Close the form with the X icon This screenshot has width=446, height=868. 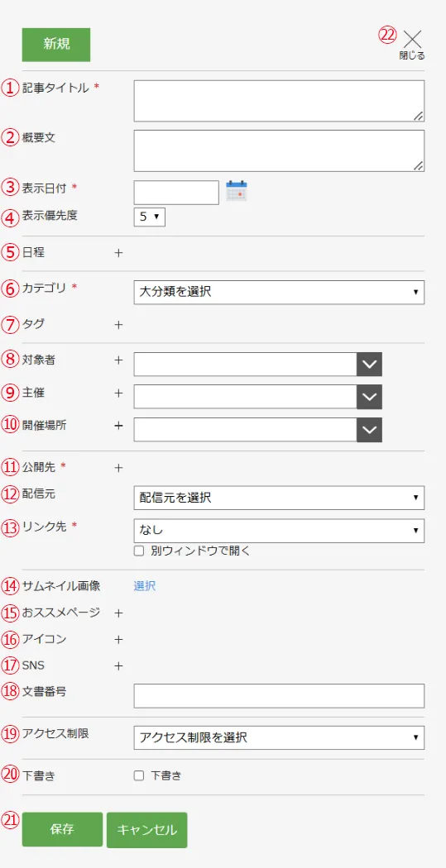[412, 39]
